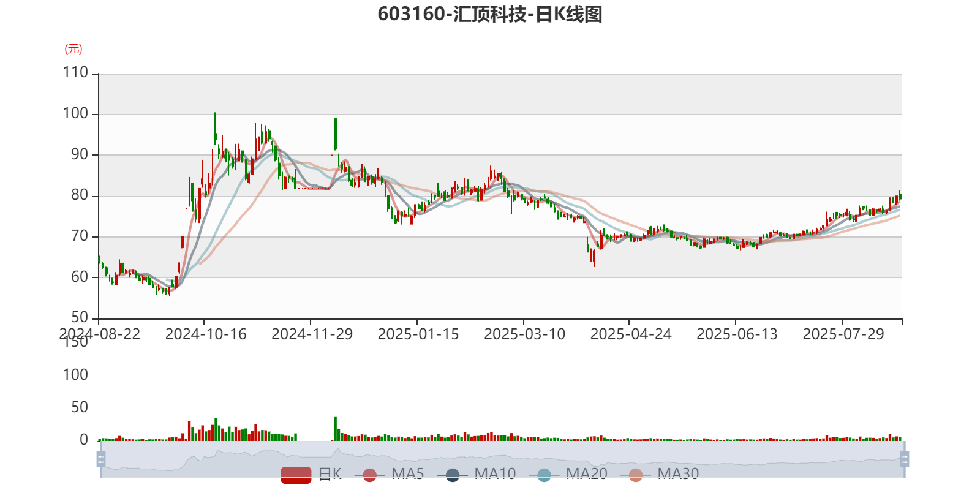Click the 2024-11-29 date axis label
The height and width of the screenshot is (490, 980).
pos(312,334)
